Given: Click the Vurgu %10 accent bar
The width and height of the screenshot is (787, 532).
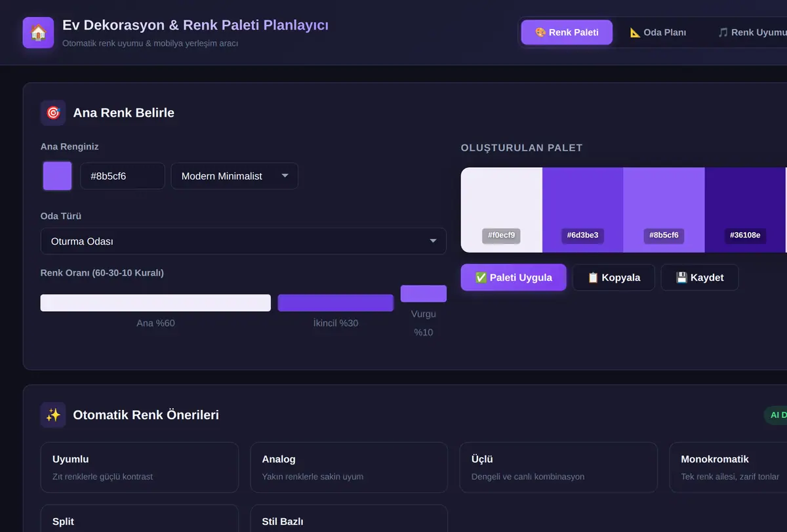Looking at the screenshot, I should (424, 293).
